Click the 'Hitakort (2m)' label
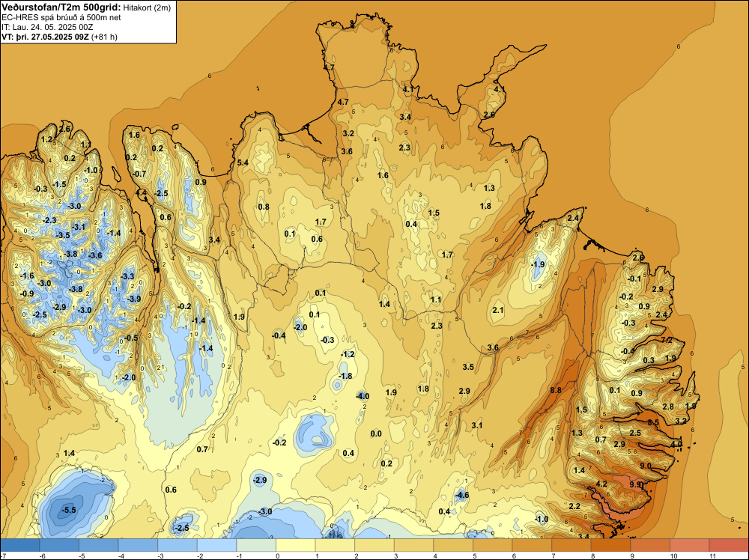749x560 pixels. [x=147, y=7]
